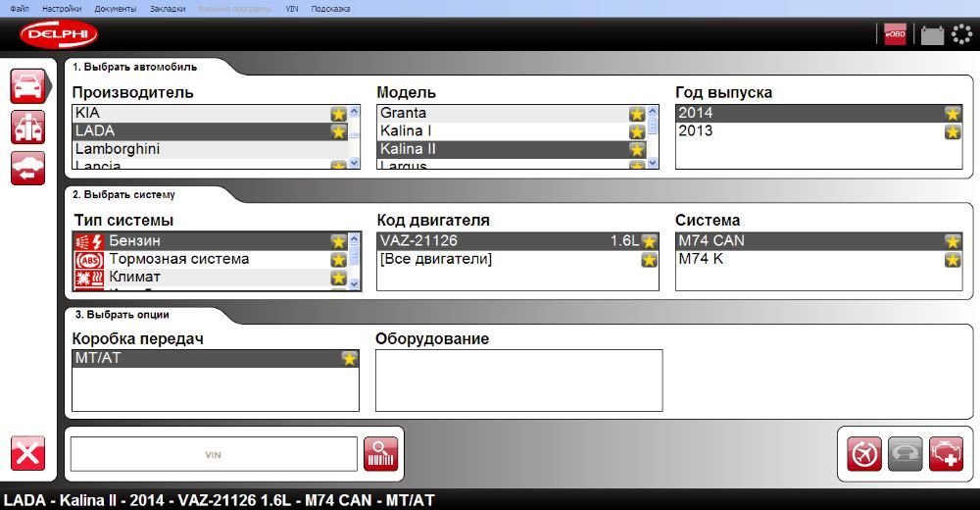Open the VIN menu
Screen dimensions: 980x510
[x=292, y=9]
